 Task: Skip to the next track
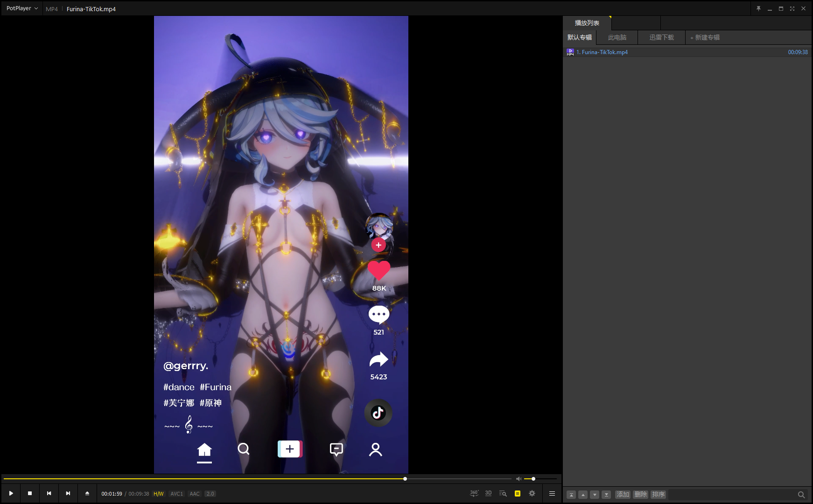pos(68,493)
